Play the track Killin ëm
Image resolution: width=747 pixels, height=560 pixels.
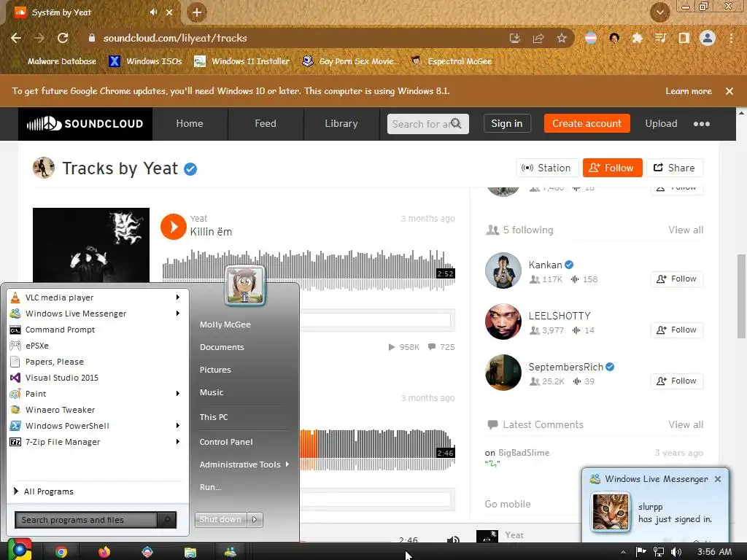click(x=173, y=227)
